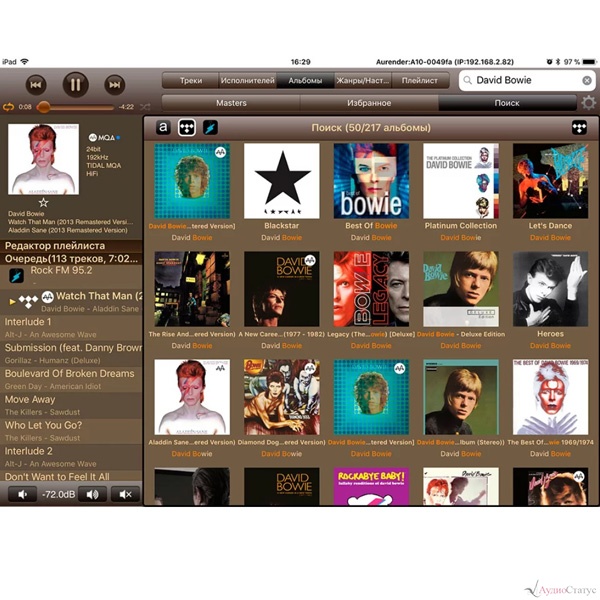This screenshot has height=600, width=600.
Task: Open the Masters section
Action: tap(231, 103)
